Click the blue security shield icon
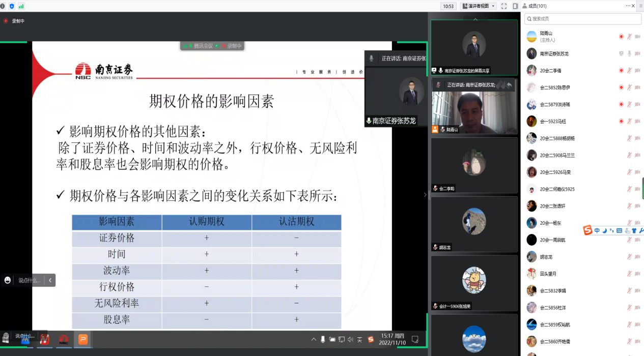 pyautogui.click(x=12, y=6)
